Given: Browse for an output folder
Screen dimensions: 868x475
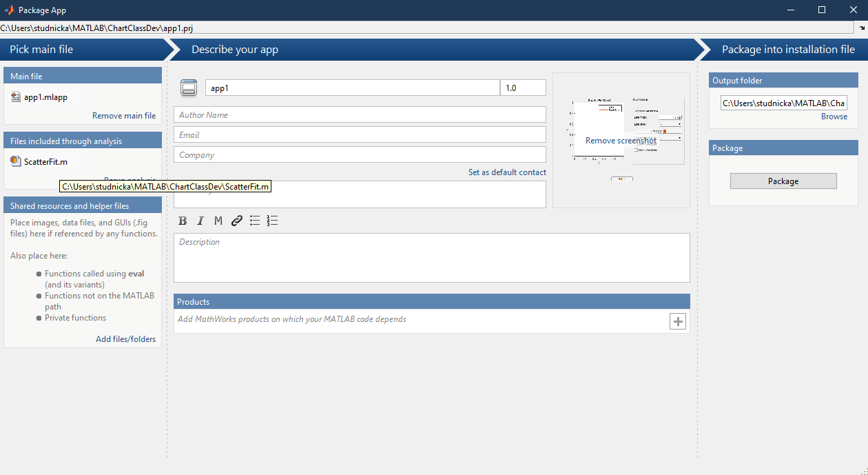Looking at the screenshot, I should [834, 117].
